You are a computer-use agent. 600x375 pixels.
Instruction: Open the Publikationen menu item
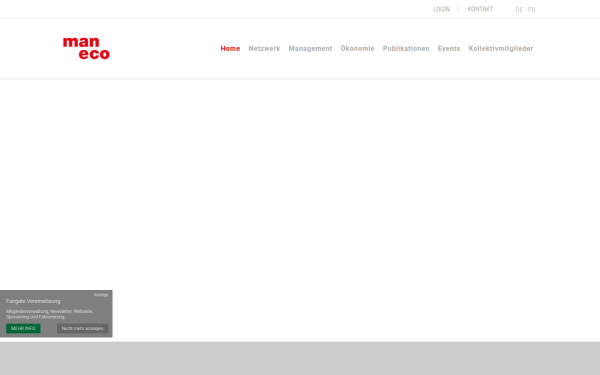tap(406, 49)
